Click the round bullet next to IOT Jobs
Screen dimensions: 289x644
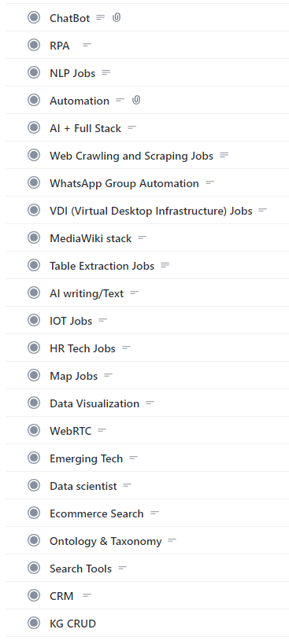point(34,320)
